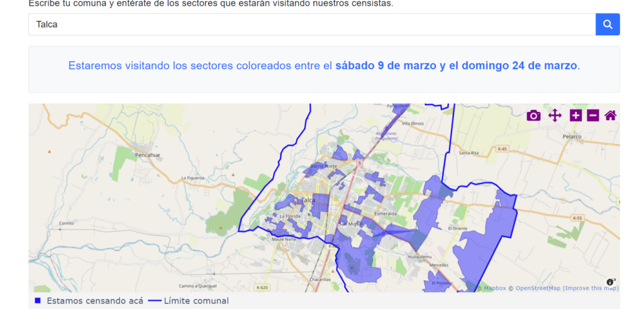644x314 pixels.
Task: Open the map attribution info icon
Action: tap(611, 281)
